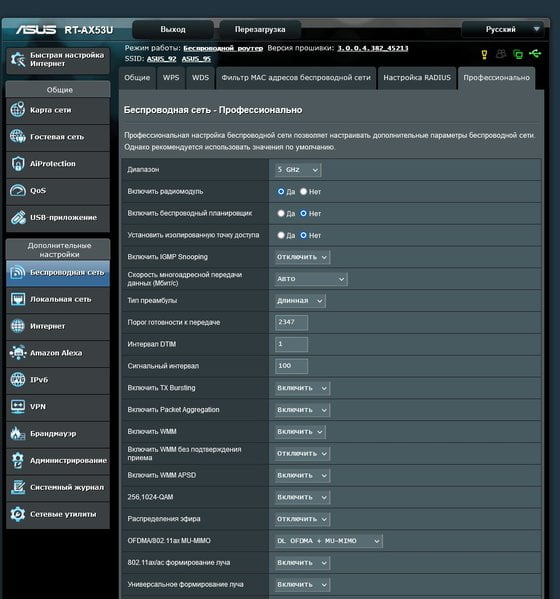The height and width of the screenshot is (599, 560).
Task: Open the Amazon Alexa icon in sidebar
Action: pos(18,353)
